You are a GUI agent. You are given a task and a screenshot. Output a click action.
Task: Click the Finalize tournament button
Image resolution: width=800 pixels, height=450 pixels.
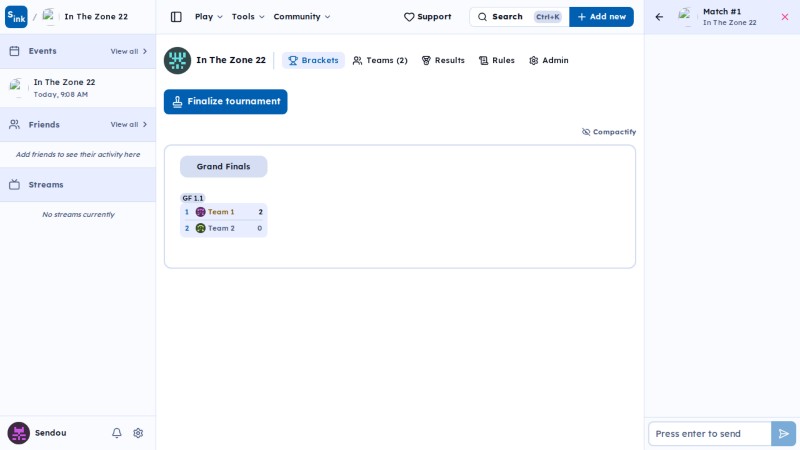[226, 102]
